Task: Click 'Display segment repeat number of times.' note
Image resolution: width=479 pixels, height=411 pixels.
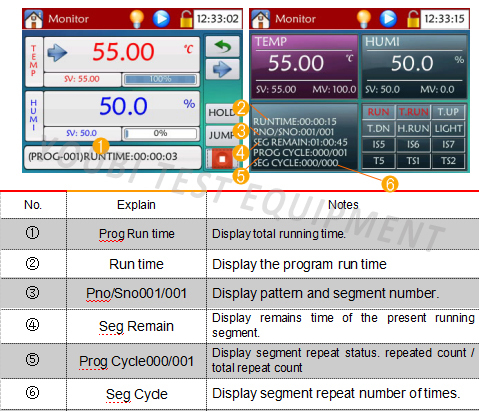Action: [x=336, y=394]
